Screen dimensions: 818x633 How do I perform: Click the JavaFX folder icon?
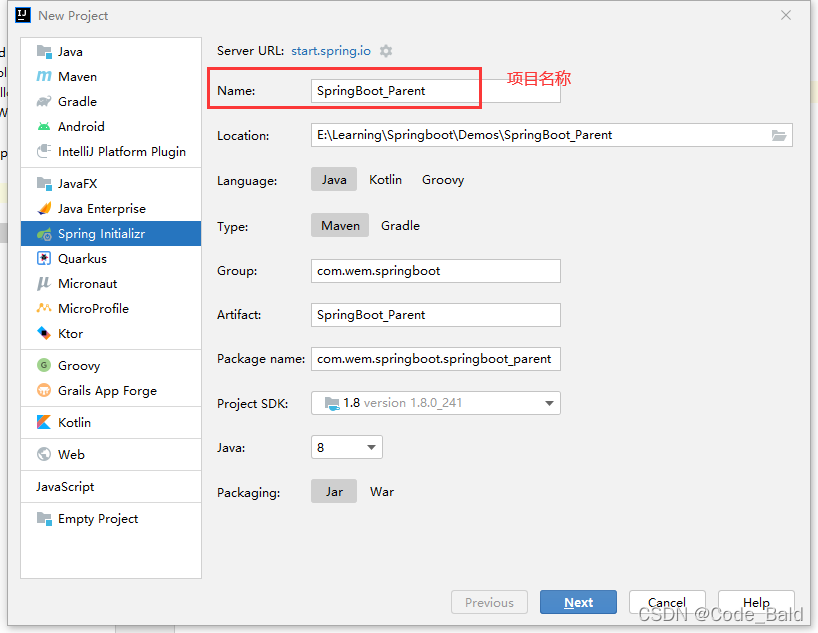pos(44,184)
